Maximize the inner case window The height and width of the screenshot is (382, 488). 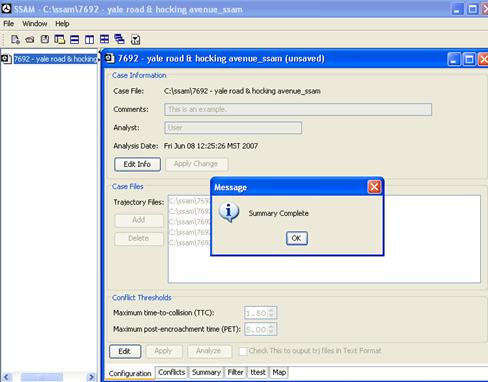[469, 59]
